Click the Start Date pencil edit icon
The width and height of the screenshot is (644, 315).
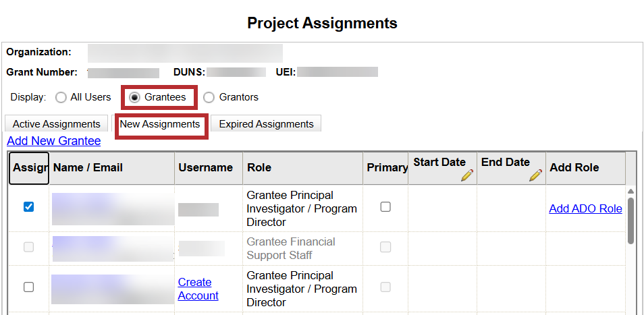coord(467,175)
